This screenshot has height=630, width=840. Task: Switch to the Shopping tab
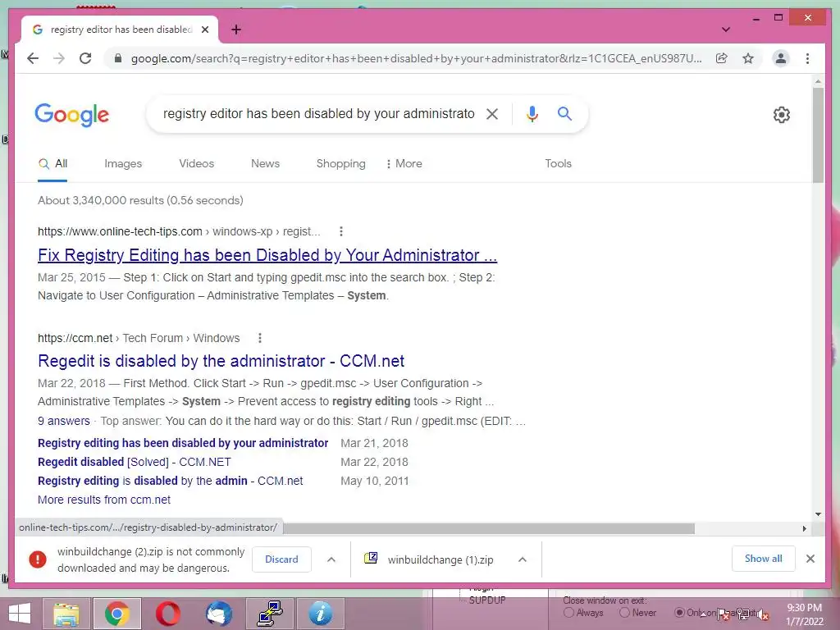[340, 163]
